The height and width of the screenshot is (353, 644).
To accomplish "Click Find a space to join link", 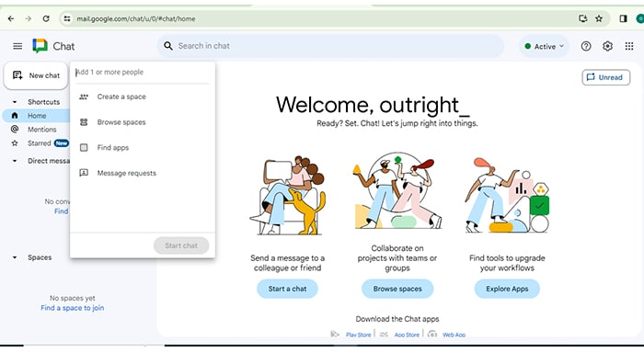I will (x=73, y=308).
